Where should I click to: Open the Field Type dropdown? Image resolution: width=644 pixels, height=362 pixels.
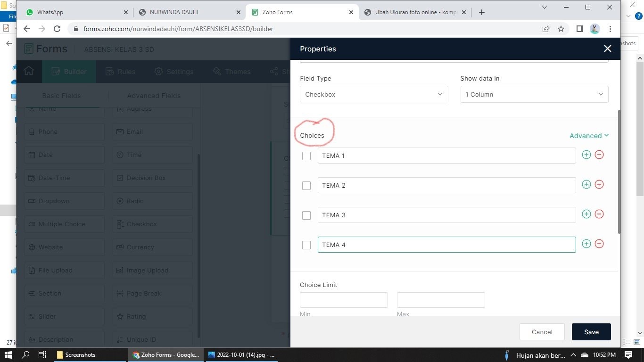pos(374,94)
